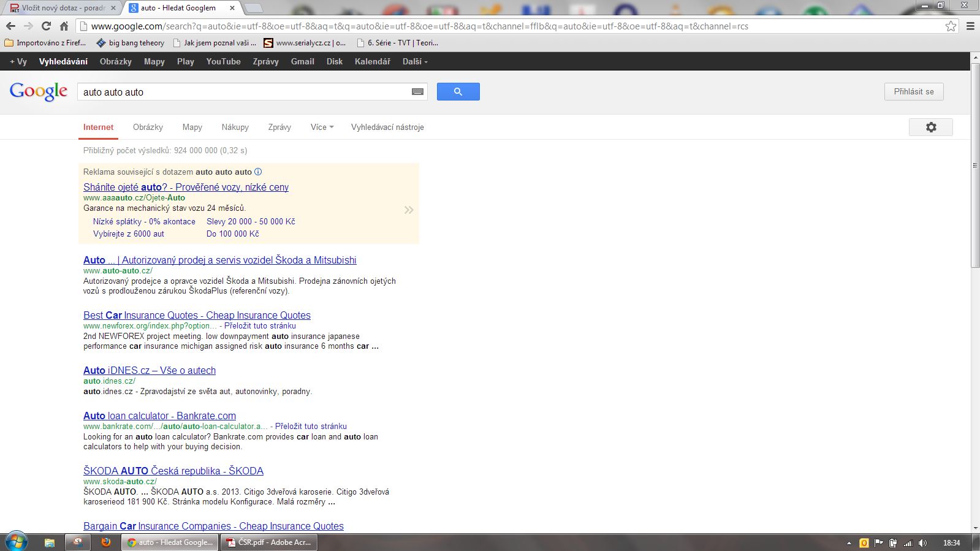This screenshot has height=551, width=980.
Task: Reload the page with the refresh icon
Action: click(x=46, y=26)
